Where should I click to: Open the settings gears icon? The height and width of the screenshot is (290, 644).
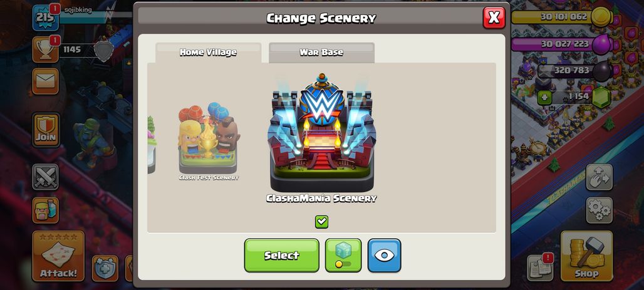point(600,210)
